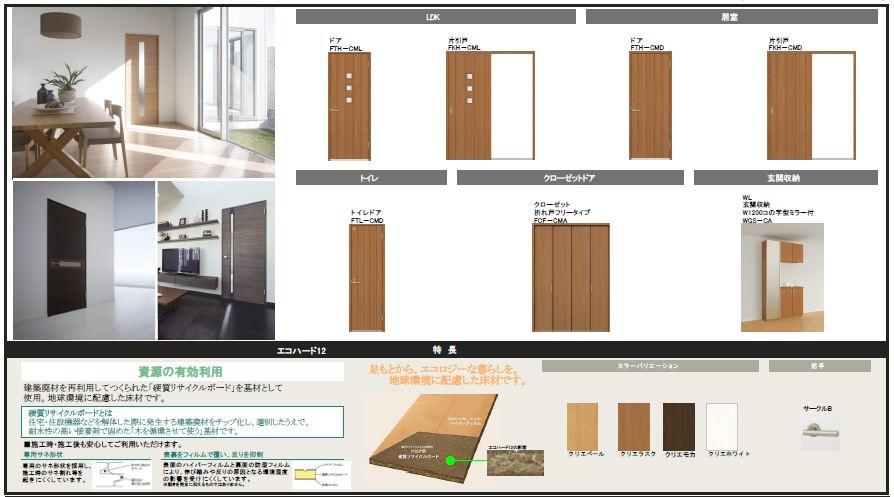The image size is (894, 497).
Task: Click the FTL-CMD toilet door image
Action: [367, 278]
